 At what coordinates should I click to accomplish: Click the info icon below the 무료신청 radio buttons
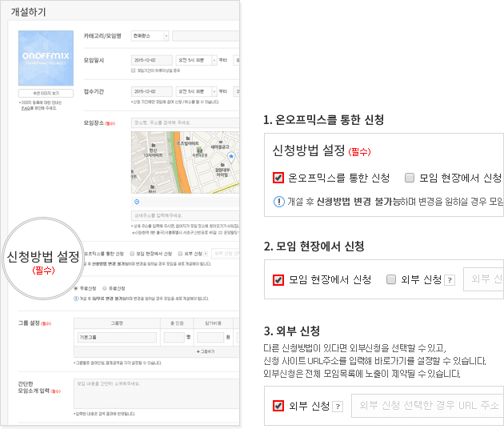76,299
